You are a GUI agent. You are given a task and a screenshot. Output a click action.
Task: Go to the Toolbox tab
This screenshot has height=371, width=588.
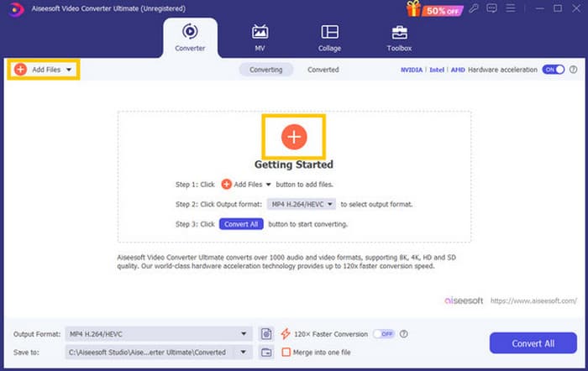[x=399, y=38]
